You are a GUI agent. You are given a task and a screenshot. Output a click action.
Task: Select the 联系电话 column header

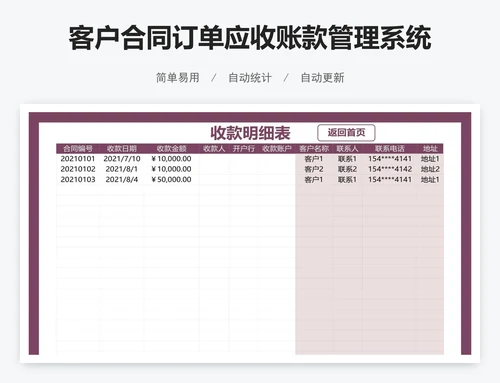(x=390, y=149)
